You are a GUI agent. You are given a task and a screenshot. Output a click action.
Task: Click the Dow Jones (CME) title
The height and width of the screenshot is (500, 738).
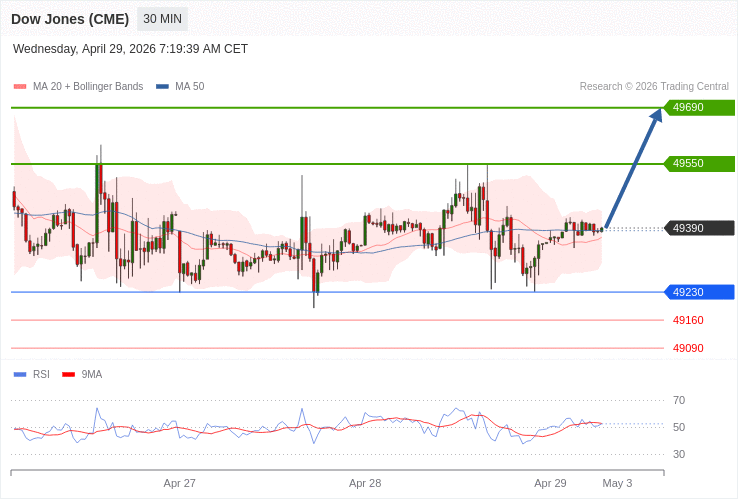click(70, 19)
